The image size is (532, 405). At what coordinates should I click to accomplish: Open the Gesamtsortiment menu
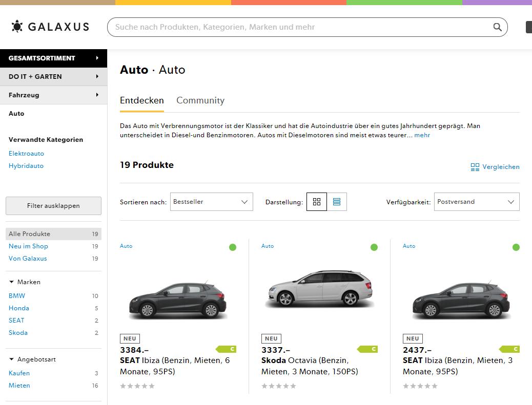click(x=53, y=58)
